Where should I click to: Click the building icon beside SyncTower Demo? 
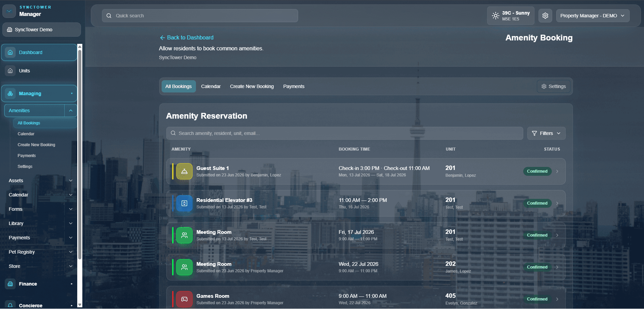click(10, 30)
